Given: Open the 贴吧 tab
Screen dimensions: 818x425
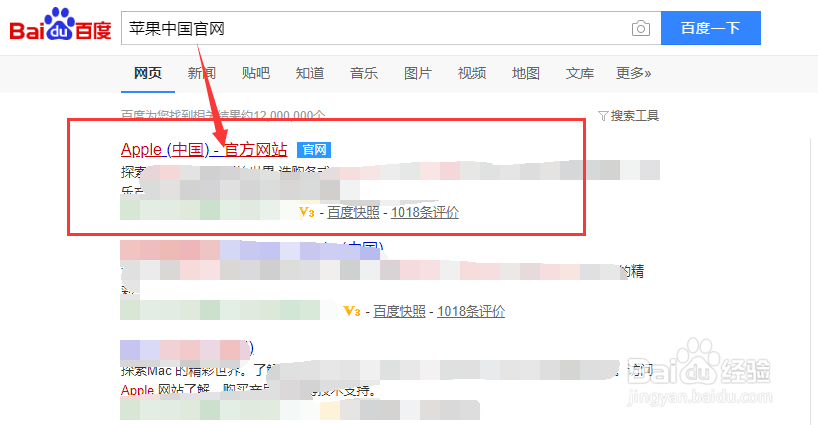Looking at the screenshot, I should (x=256, y=73).
